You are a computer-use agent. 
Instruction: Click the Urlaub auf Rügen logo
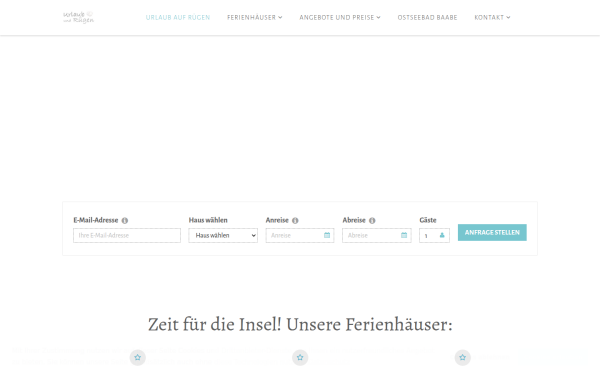click(78, 17)
